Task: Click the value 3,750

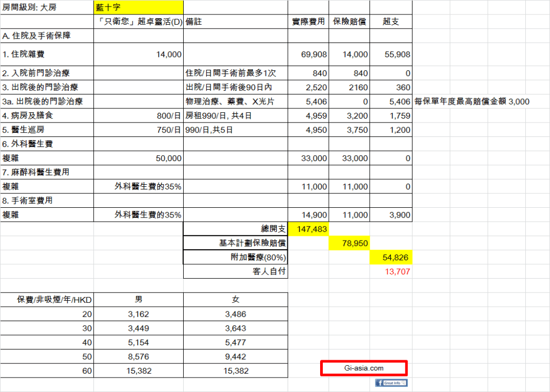Action: coord(357,130)
